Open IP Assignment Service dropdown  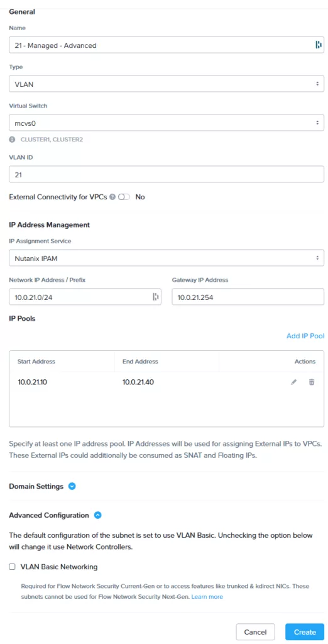(167, 258)
